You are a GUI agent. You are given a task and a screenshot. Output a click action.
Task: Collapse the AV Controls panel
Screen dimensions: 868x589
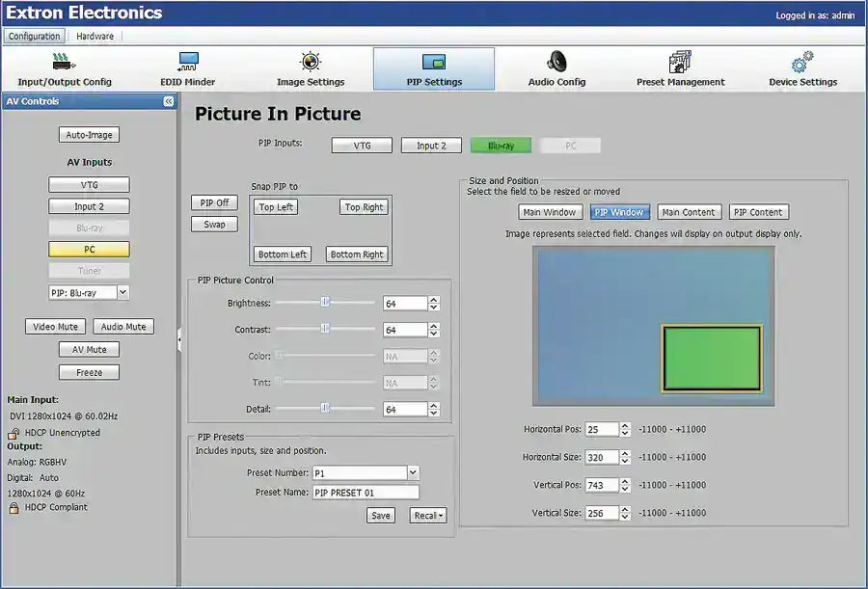click(168, 101)
